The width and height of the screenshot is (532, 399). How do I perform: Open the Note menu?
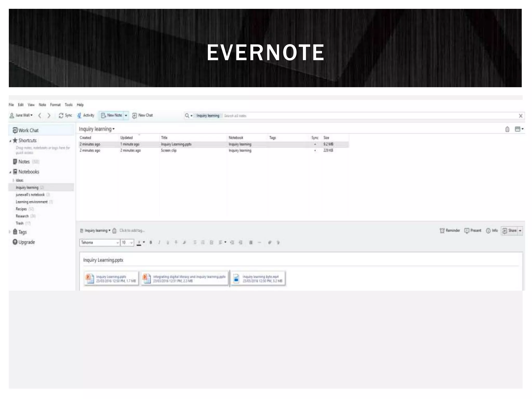coord(42,105)
